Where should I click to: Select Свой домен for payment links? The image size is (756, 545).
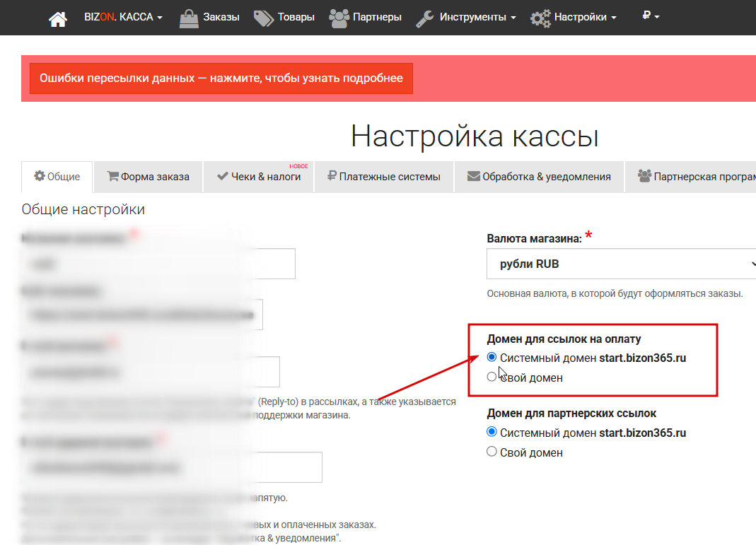[492, 377]
